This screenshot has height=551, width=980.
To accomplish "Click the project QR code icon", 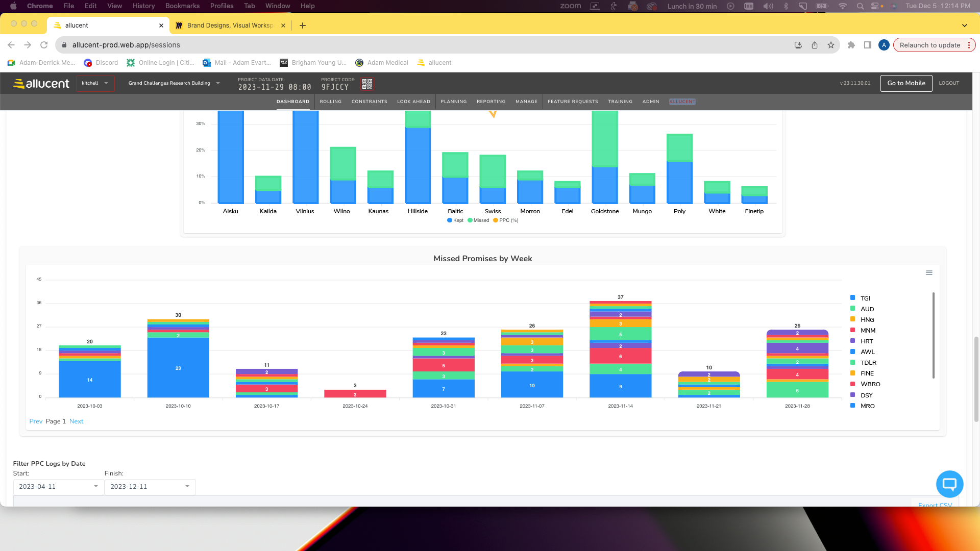I will coord(367,84).
